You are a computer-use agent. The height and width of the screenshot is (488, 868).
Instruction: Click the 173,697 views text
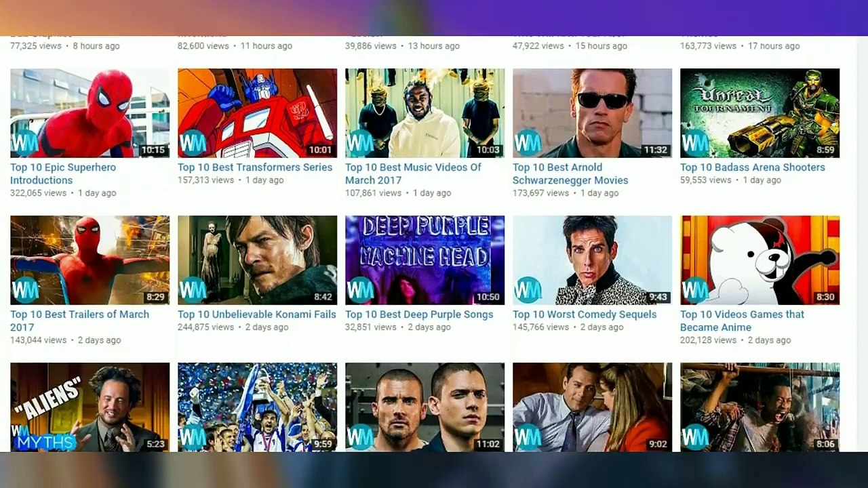(540, 193)
